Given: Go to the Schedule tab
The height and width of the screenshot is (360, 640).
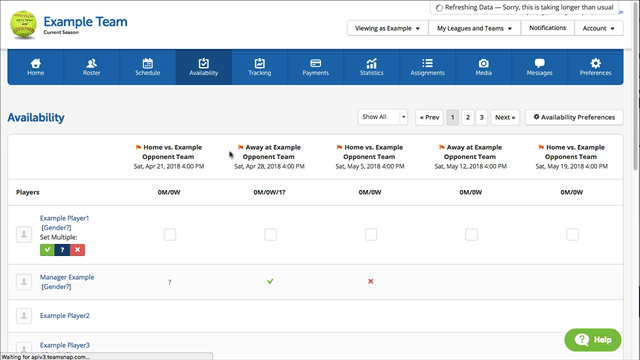Looking at the screenshot, I should (x=148, y=67).
